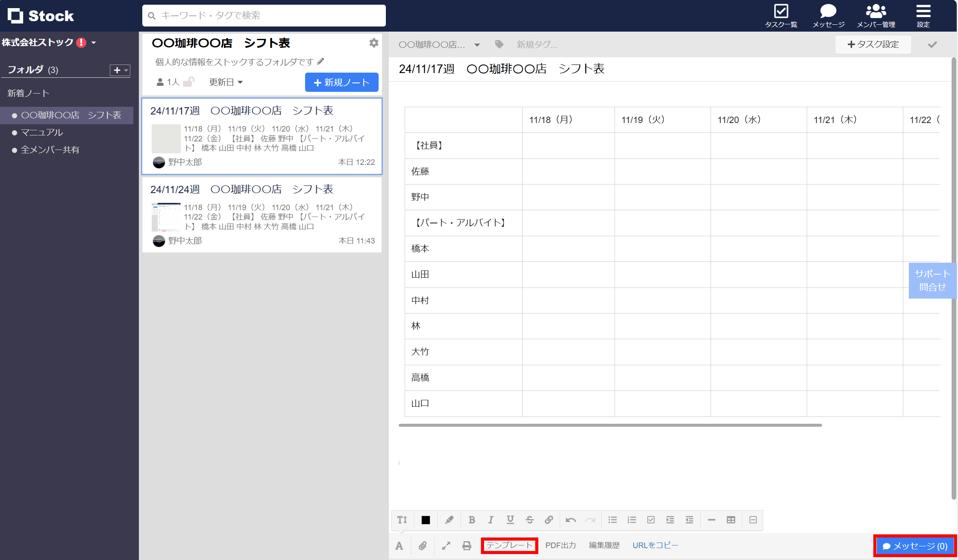Screen dimensions: 958x560
Task: Open タスク一覧 from the top bar
Action: 781,15
